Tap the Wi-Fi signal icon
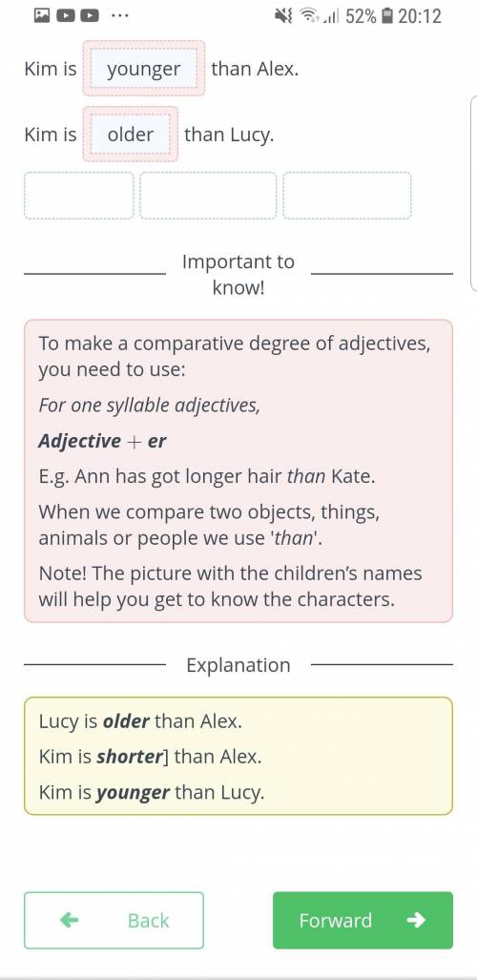The image size is (477, 980). (x=309, y=15)
